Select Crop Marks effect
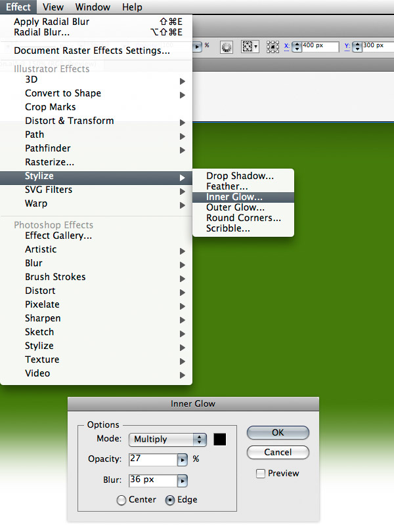 point(96,107)
